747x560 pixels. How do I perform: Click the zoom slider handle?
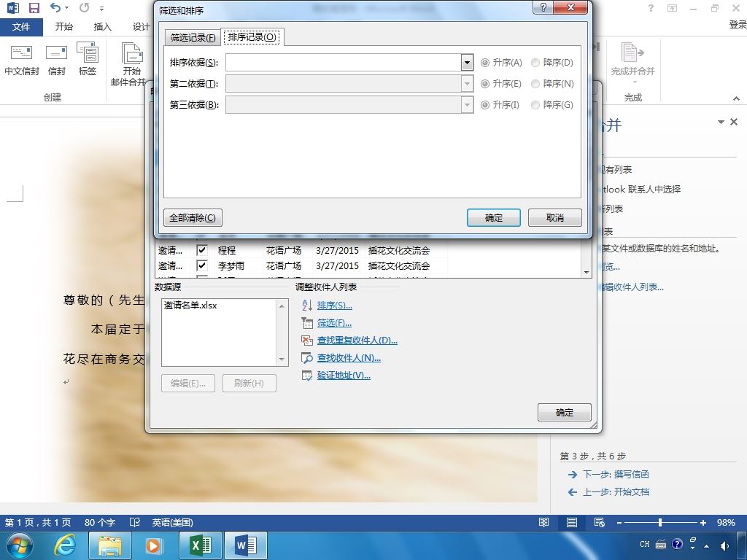pos(659,522)
